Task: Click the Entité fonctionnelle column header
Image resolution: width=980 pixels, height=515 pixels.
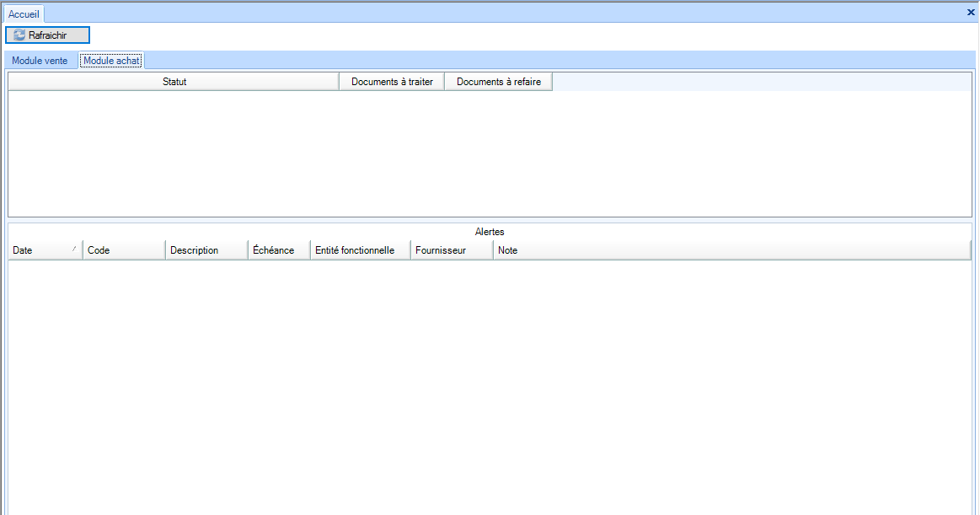Action: (x=359, y=250)
